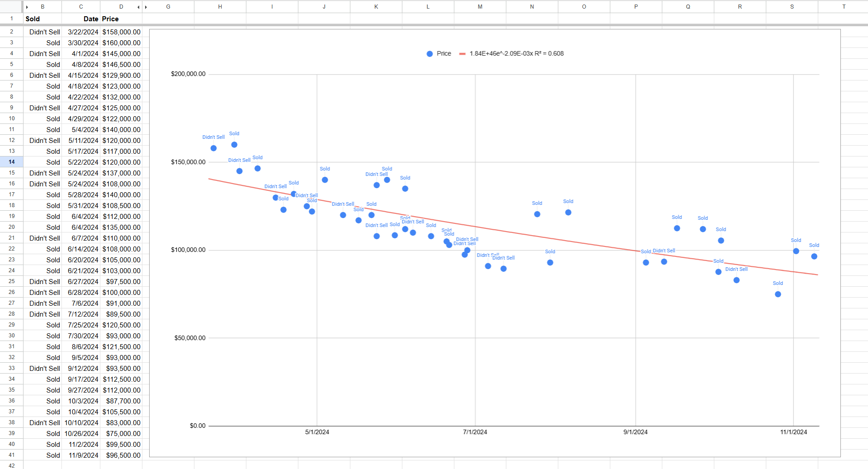Select the trendline equation legend text

click(x=516, y=54)
